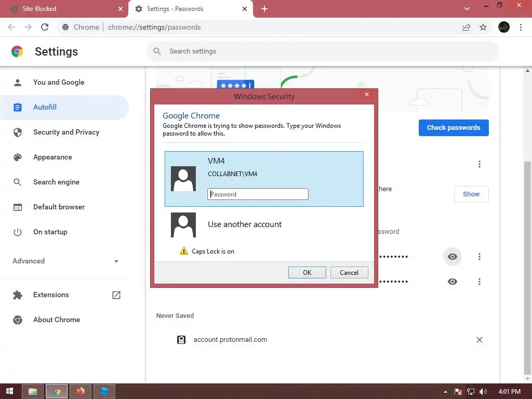The width and height of the screenshot is (532, 399).
Task: Select the VM4 account tile avatar
Action: [x=183, y=179]
